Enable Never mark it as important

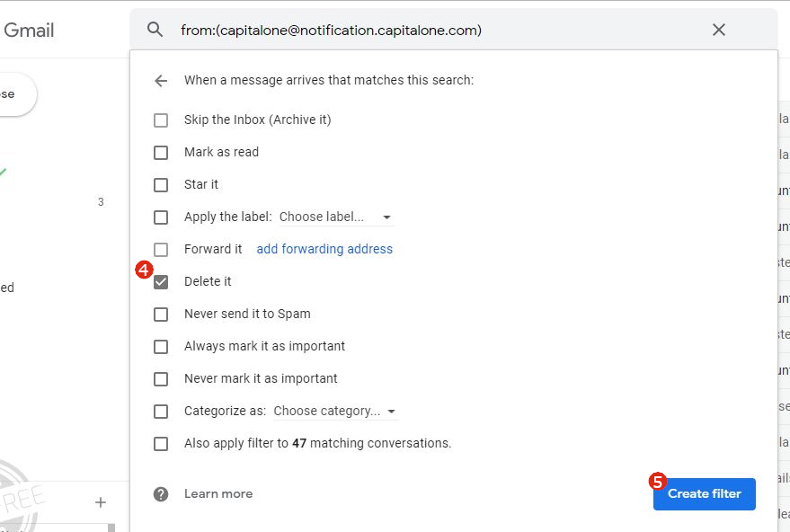161,378
